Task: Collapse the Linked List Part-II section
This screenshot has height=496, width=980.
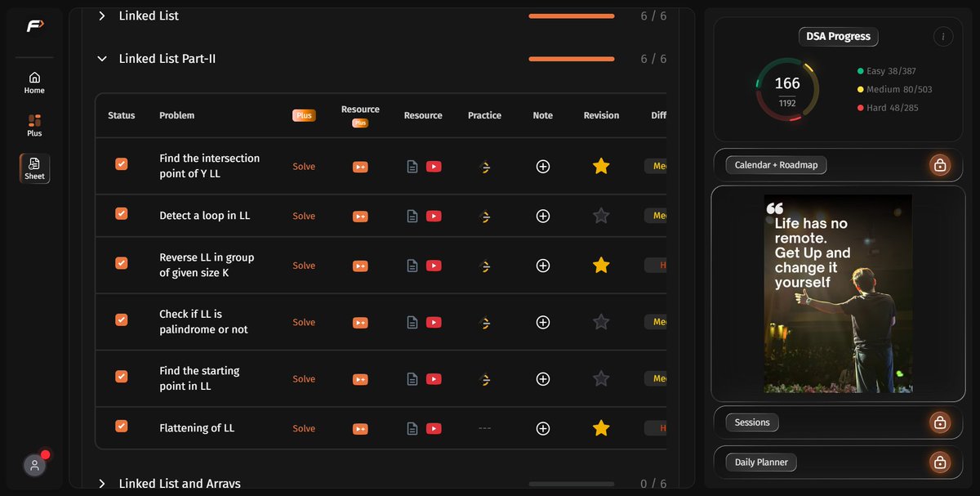Action: click(x=102, y=59)
